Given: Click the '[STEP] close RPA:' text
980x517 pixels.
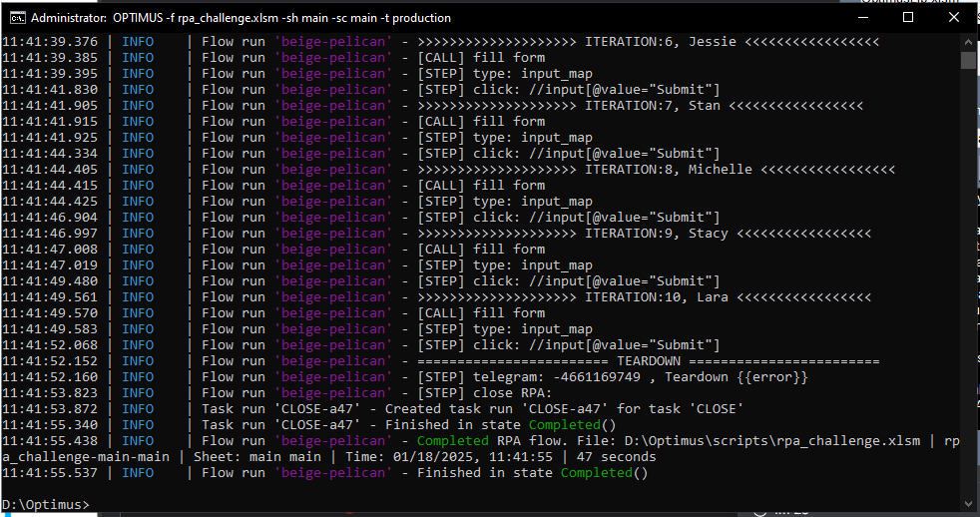Looking at the screenshot, I should (485, 392).
